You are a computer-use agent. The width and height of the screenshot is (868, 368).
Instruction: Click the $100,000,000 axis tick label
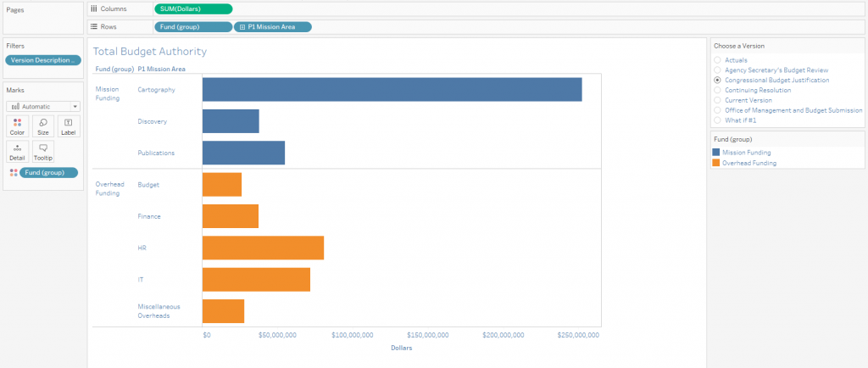pos(352,335)
